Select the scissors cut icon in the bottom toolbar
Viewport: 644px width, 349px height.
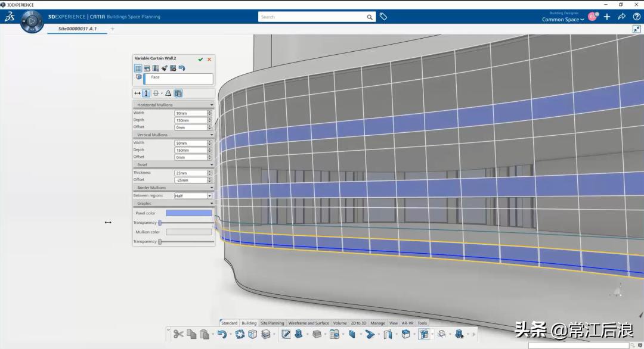tap(179, 334)
